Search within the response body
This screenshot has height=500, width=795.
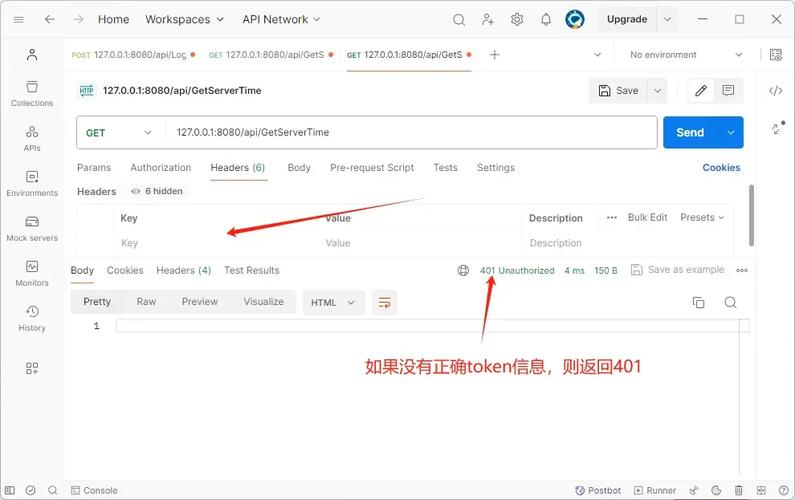click(730, 303)
